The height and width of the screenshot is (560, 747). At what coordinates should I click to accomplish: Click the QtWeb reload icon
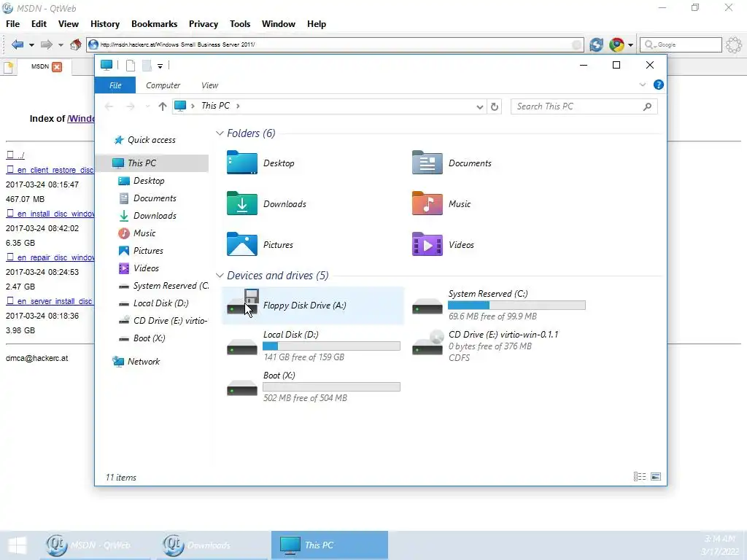tap(596, 44)
